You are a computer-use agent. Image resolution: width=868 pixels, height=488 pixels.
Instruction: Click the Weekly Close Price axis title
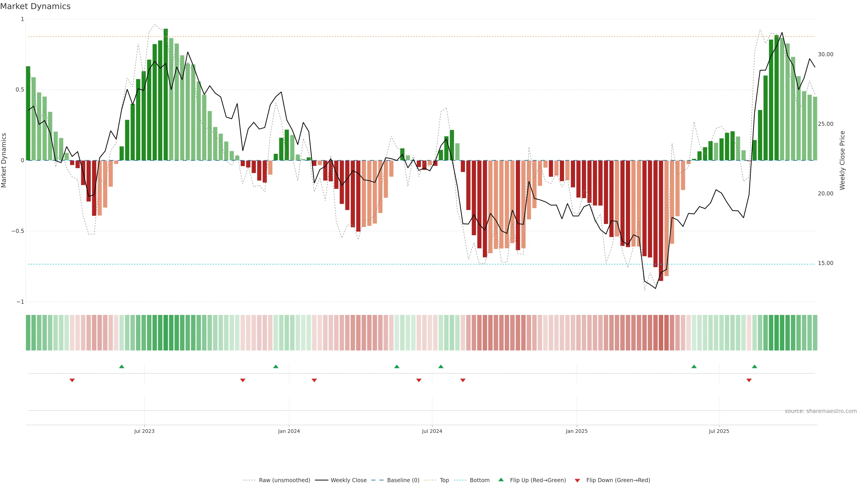[x=842, y=160]
